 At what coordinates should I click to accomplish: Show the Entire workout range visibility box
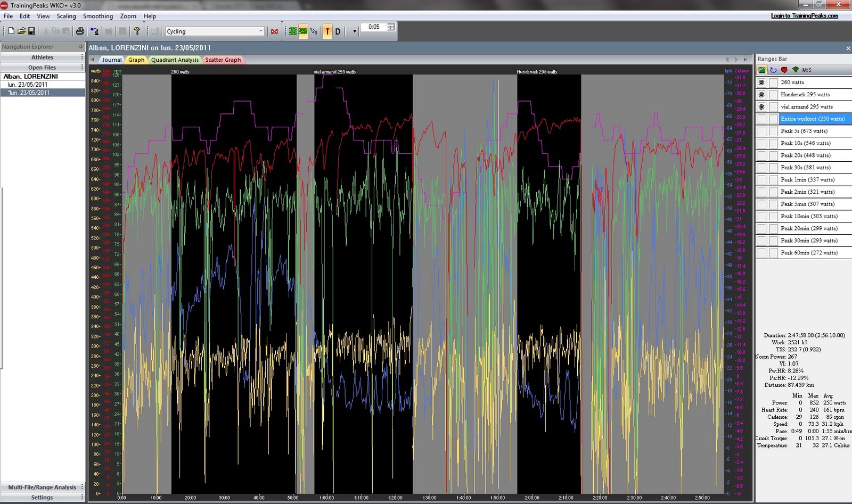pos(761,119)
